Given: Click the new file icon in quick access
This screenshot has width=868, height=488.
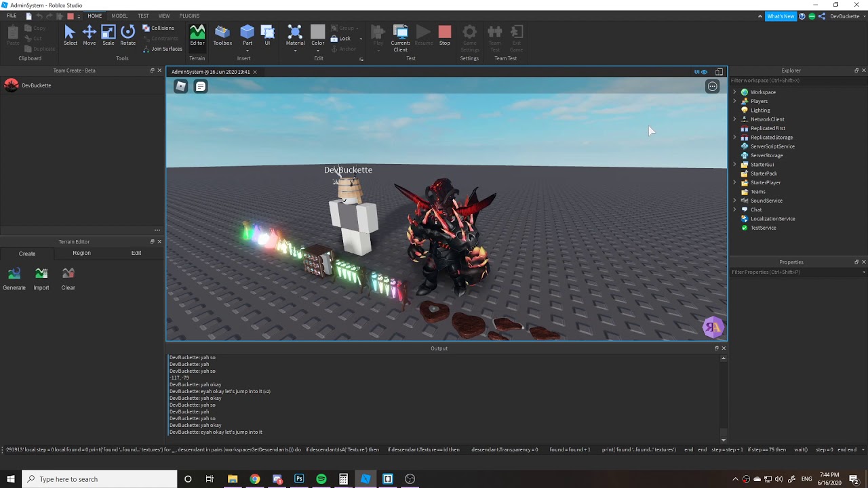Looking at the screenshot, I should [x=28, y=16].
